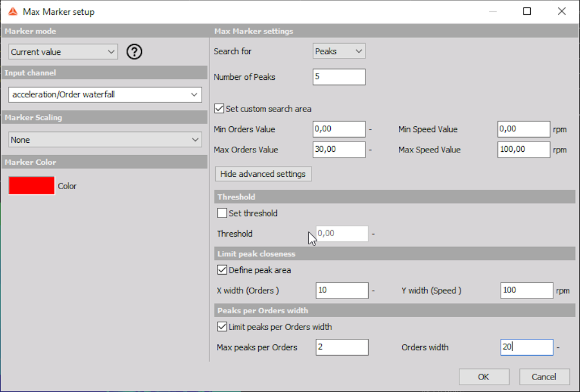Click the Max Speed Value field
The width and height of the screenshot is (580, 392).
[524, 150]
